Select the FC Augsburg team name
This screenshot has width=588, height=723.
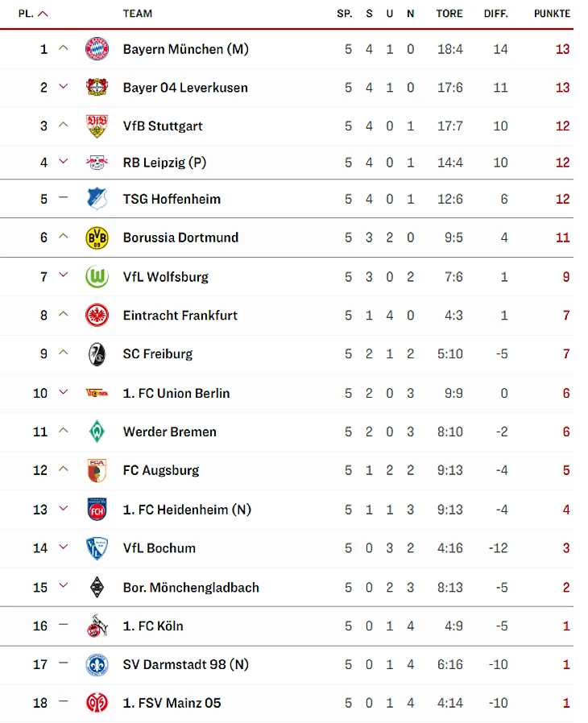click(x=161, y=470)
